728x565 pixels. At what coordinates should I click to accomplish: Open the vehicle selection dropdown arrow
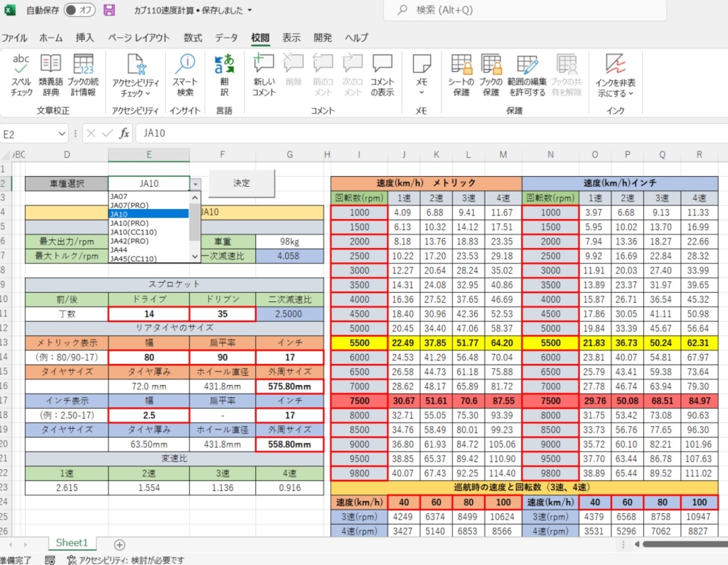click(196, 184)
